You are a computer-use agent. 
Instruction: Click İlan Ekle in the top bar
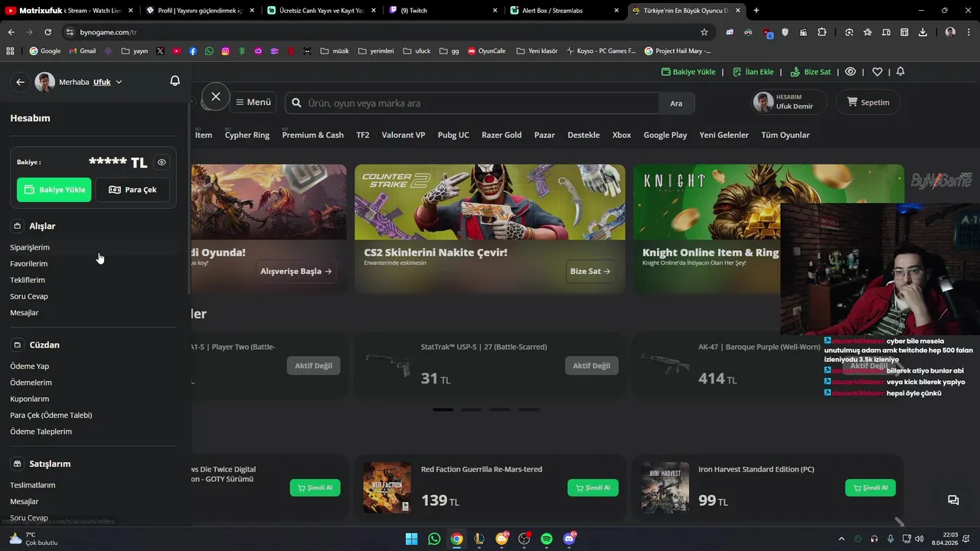click(753, 71)
